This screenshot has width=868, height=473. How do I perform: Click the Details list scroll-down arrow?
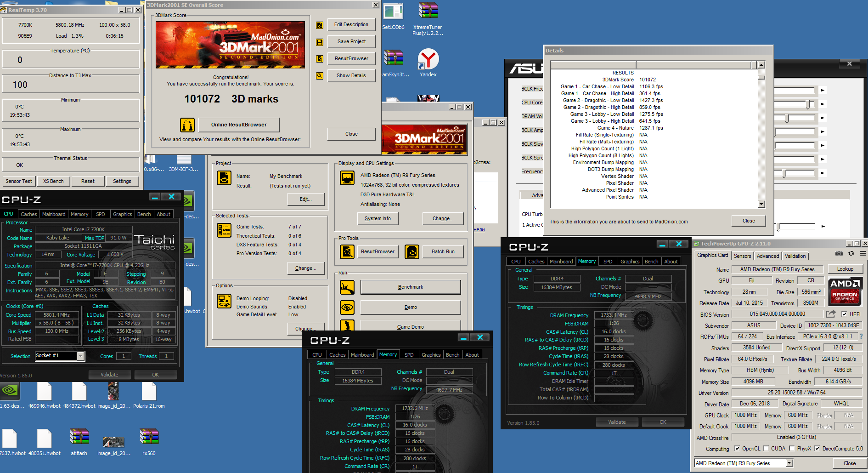[x=761, y=204]
